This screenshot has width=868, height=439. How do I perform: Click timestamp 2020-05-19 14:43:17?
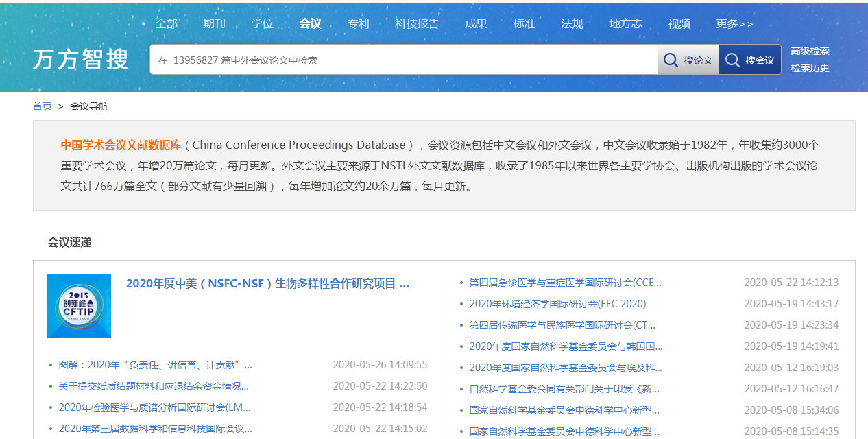[792, 304]
